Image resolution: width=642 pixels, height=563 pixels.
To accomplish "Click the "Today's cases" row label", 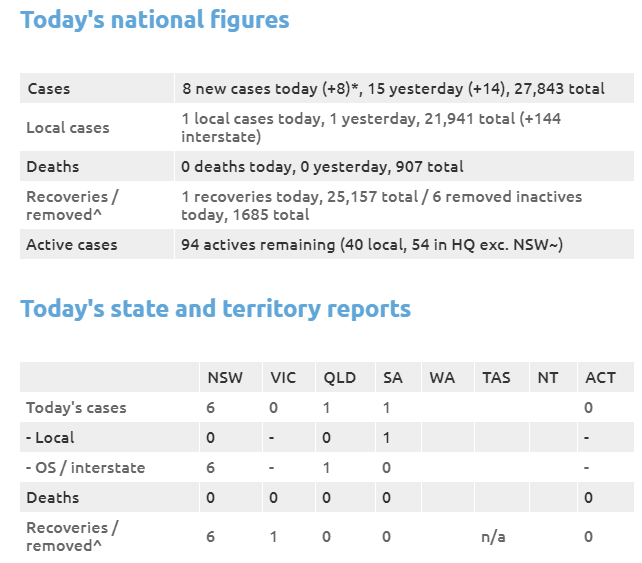I will [76, 408].
